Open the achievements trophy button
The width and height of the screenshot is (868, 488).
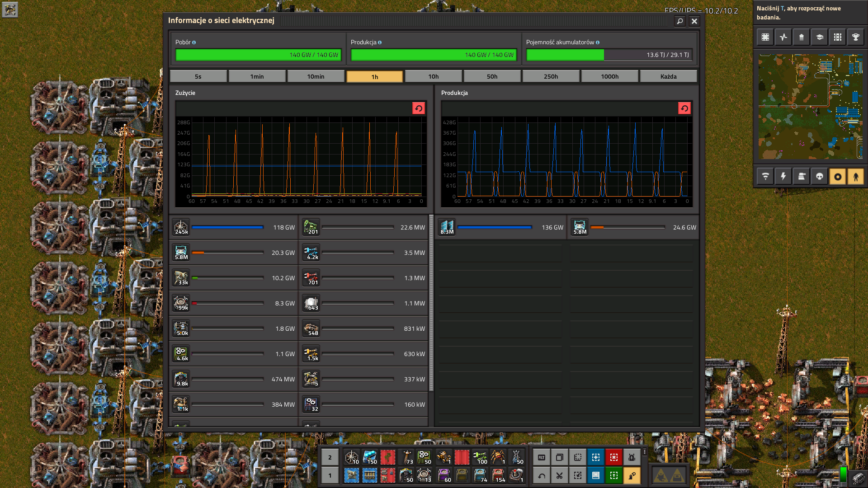pos(855,37)
